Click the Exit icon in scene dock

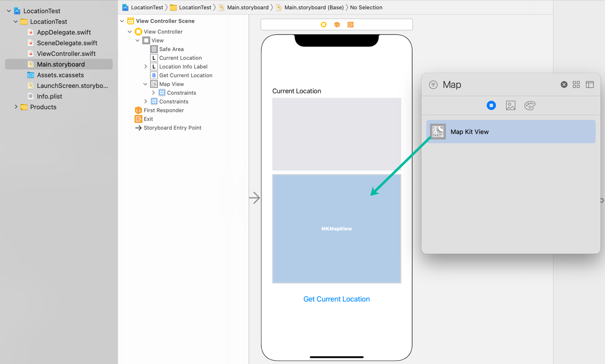tap(350, 25)
